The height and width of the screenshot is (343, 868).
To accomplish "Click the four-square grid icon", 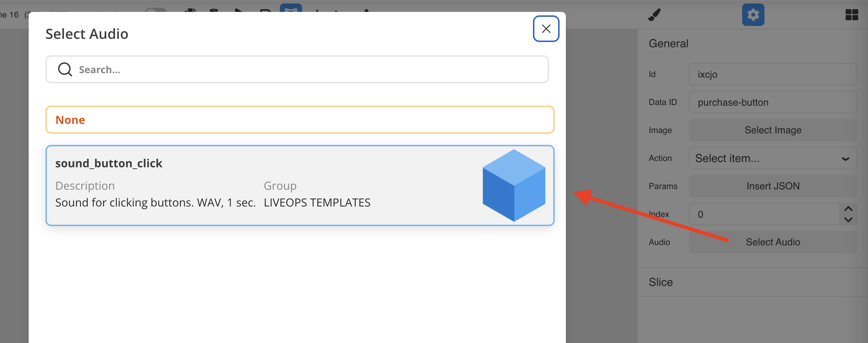I will click(852, 15).
